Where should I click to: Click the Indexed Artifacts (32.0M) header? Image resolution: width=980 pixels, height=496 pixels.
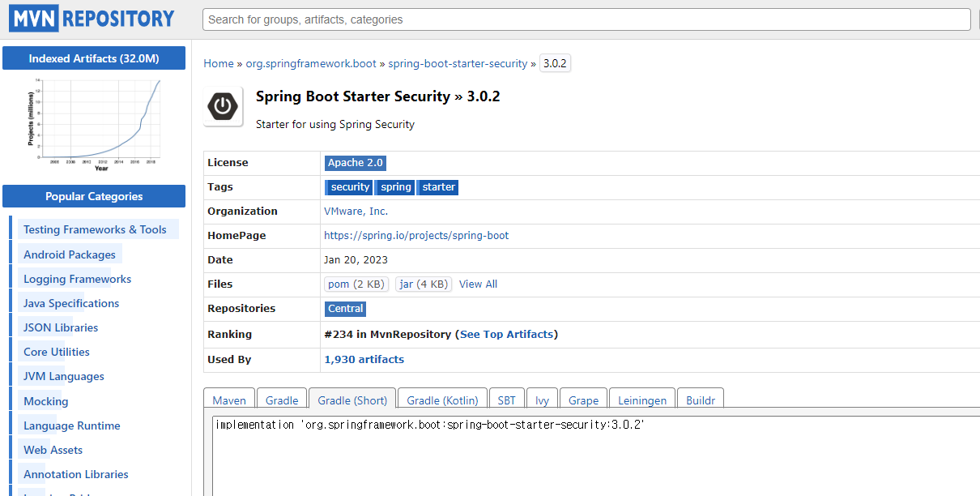click(x=94, y=58)
